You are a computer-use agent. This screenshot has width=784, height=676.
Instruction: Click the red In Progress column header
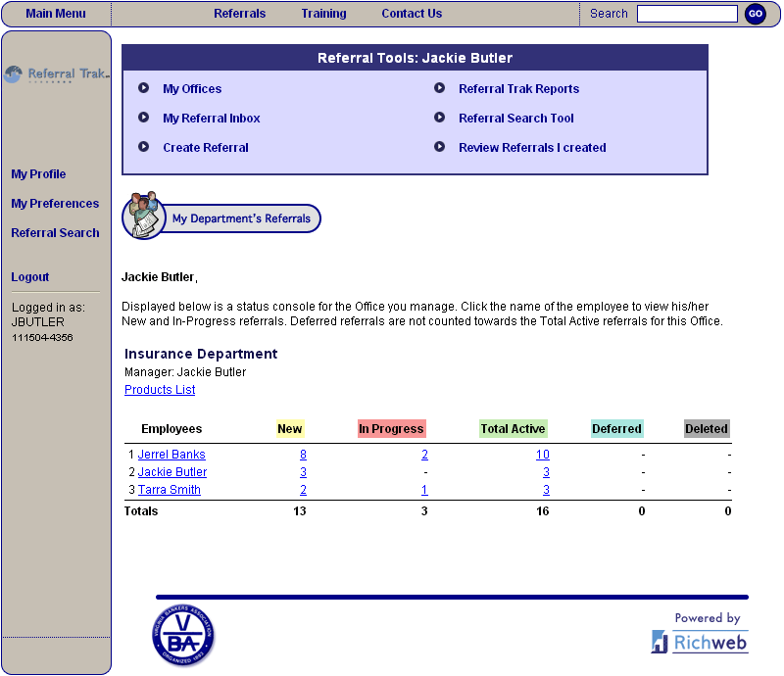pyautogui.click(x=391, y=429)
